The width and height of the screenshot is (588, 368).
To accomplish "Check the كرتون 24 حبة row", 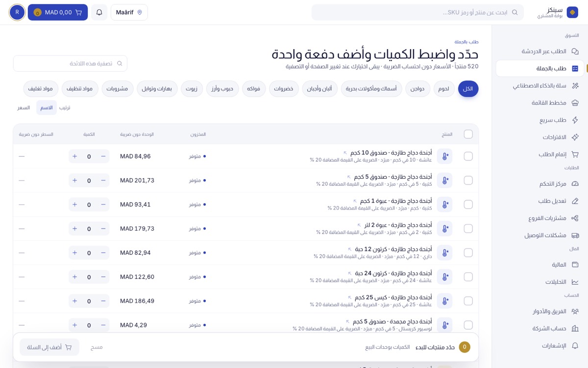I will tap(468, 277).
